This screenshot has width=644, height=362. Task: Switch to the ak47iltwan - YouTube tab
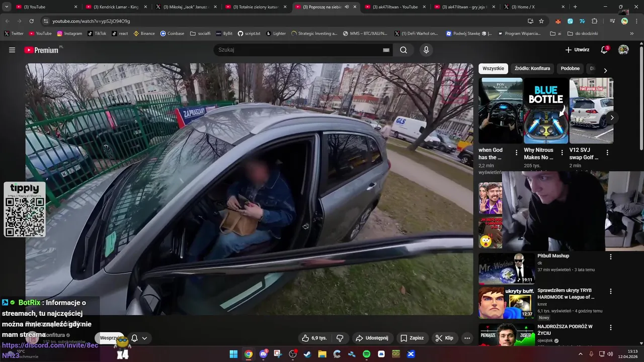pos(394,7)
